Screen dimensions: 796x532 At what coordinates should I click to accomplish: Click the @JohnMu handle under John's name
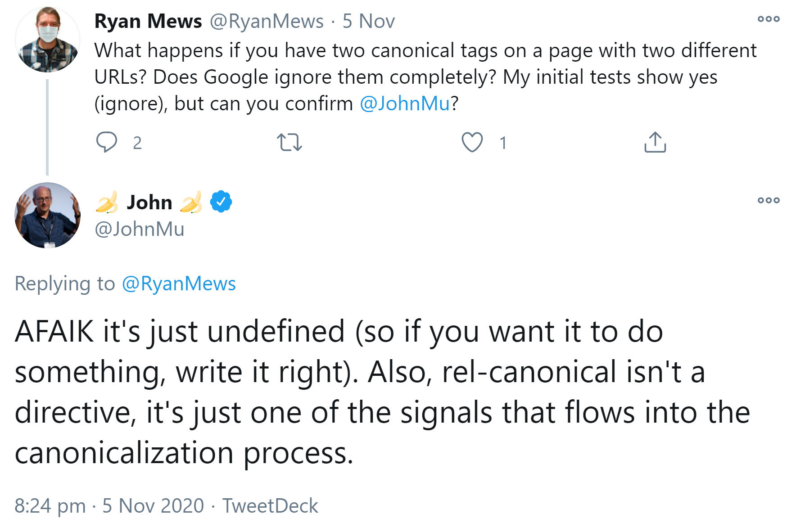140,229
